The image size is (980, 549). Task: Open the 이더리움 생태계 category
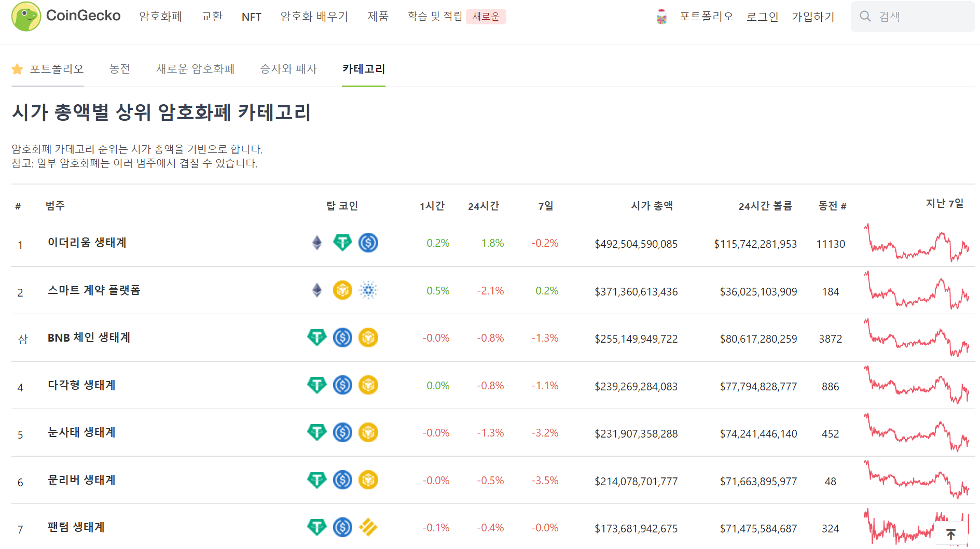(x=87, y=243)
